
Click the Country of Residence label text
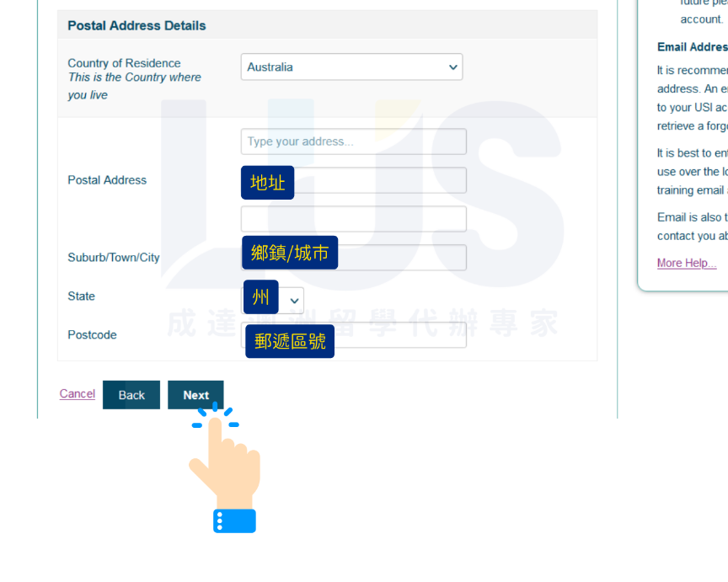(x=124, y=63)
